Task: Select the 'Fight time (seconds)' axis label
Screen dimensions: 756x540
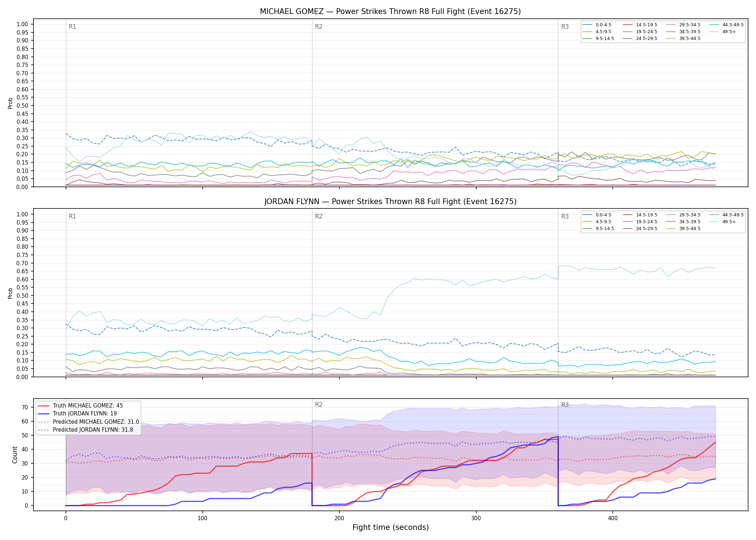Action: coord(391,527)
